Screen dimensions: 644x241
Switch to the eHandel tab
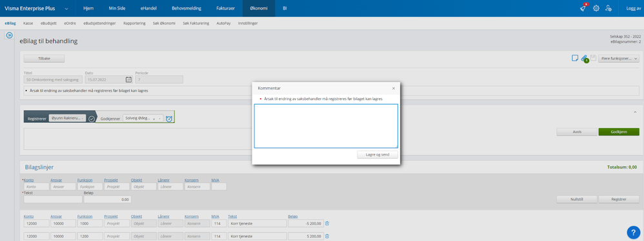click(x=148, y=8)
